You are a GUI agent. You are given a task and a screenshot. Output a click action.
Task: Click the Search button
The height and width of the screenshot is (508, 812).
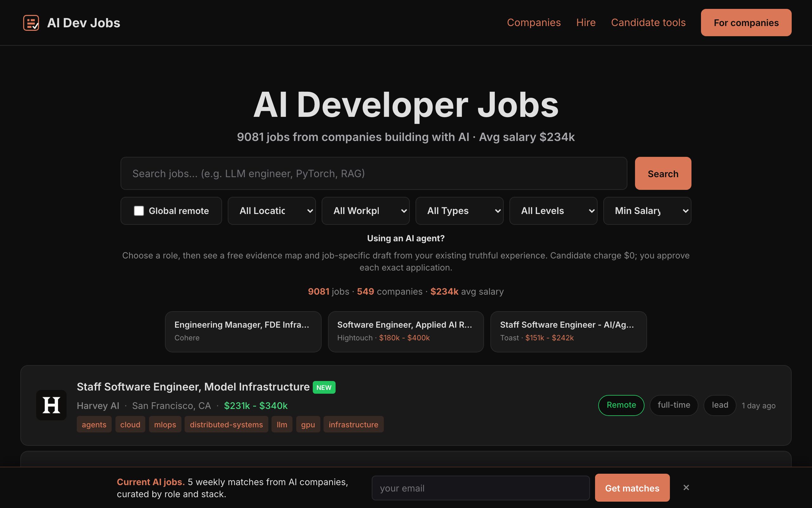point(663,173)
